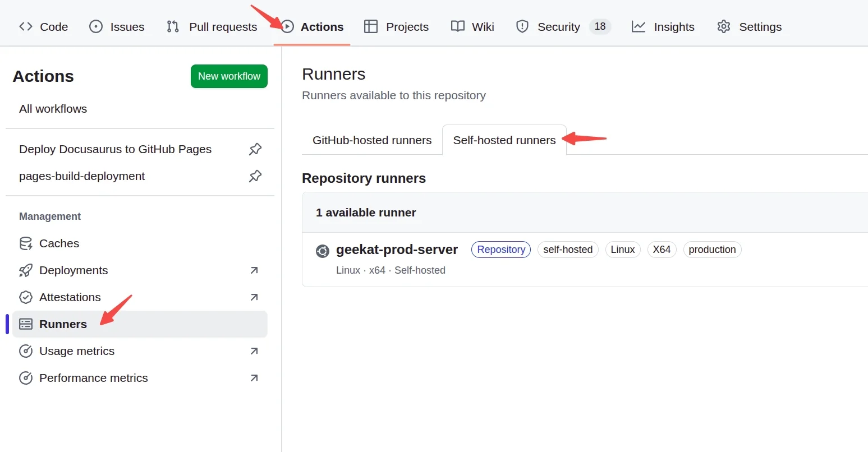Go to the Issues tab

(117, 27)
